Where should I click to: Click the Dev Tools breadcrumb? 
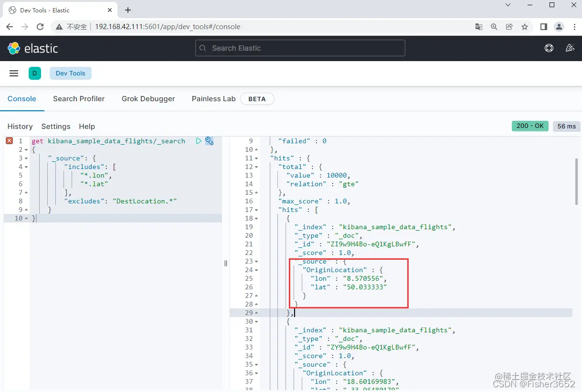(71, 73)
